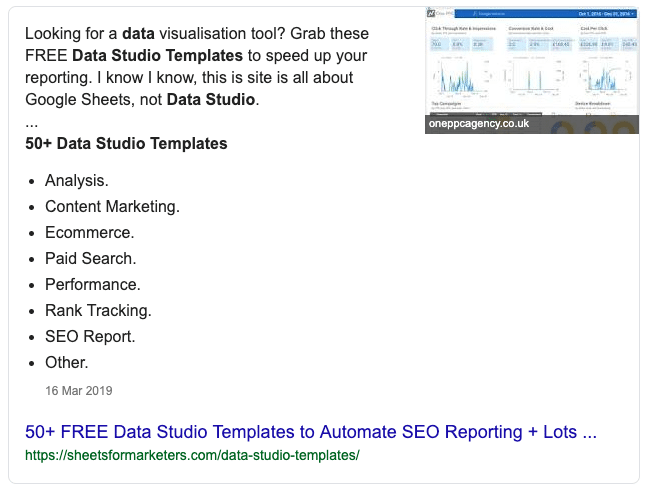Click the Ecommerce list item
Viewport: 648px width, 489px height.
tap(90, 233)
